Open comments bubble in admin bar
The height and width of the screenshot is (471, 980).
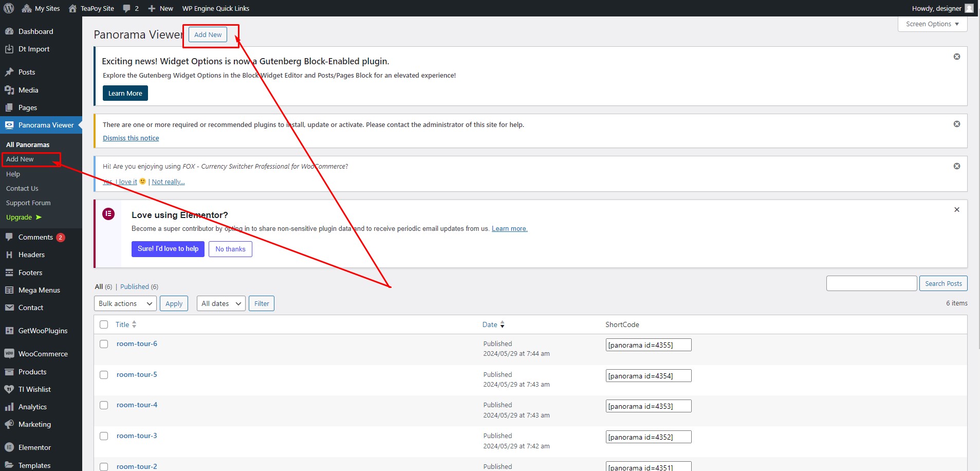126,8
